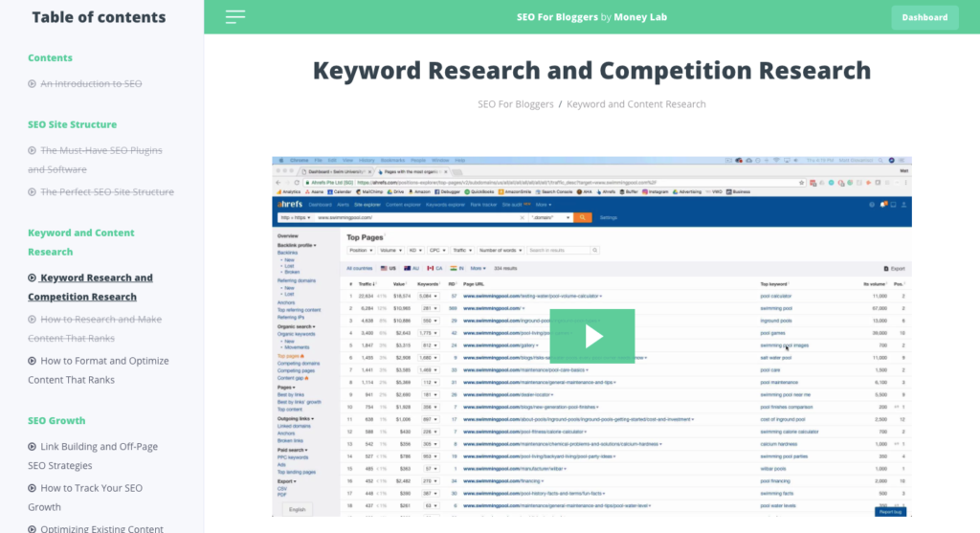The width and height of the screenshot is (980, 533).
Task: Click the Keyword and Content Research heading
Action: [x=80, y=242]
